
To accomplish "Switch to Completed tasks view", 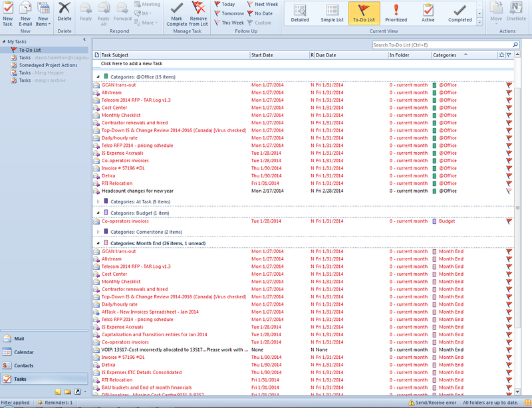I will point(460,13).
